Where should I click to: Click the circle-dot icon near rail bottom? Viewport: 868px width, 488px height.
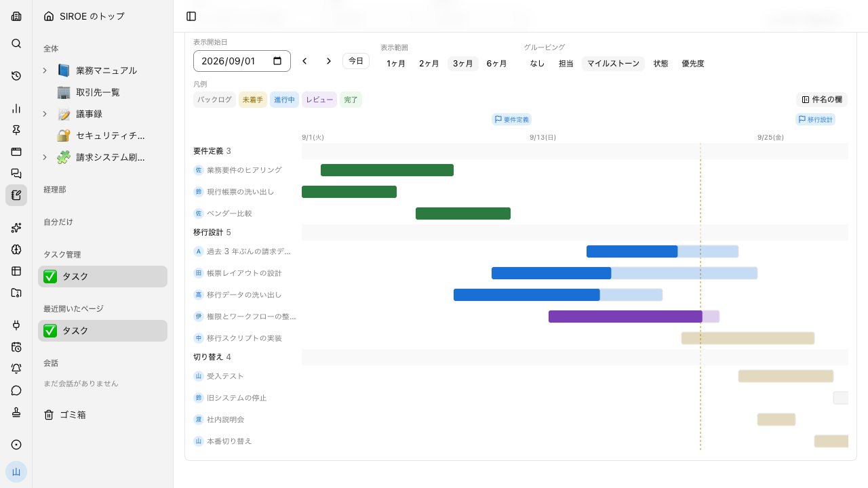tap(16, 445)
